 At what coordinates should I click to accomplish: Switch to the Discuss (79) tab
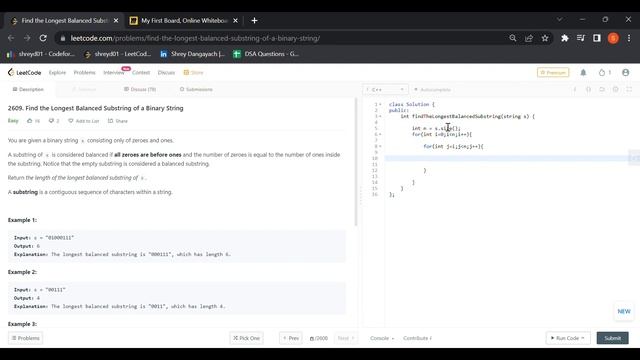[x=140, y=89]
